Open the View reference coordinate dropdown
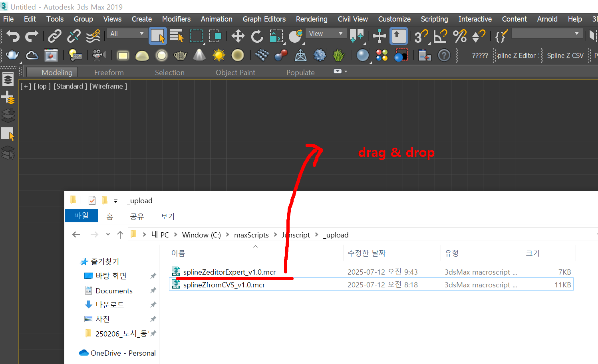Viewport: 598px width, 364px height. (326, 34)
